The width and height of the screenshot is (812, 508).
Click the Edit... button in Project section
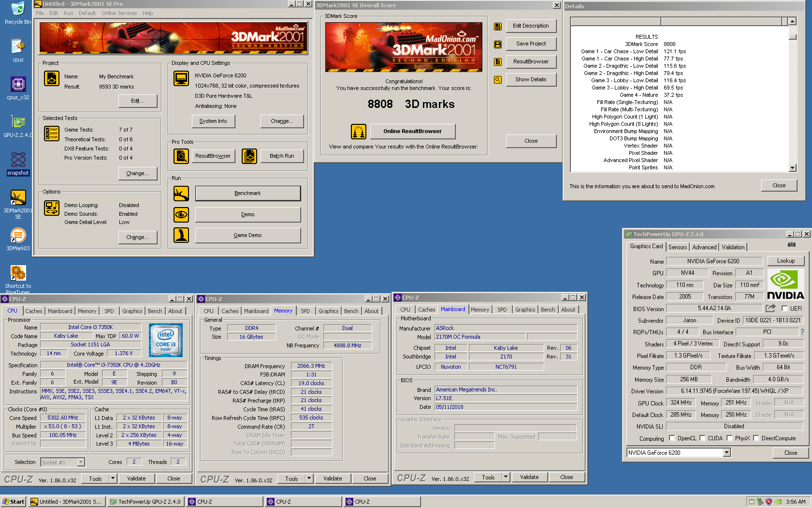click(x=138, y=101)
